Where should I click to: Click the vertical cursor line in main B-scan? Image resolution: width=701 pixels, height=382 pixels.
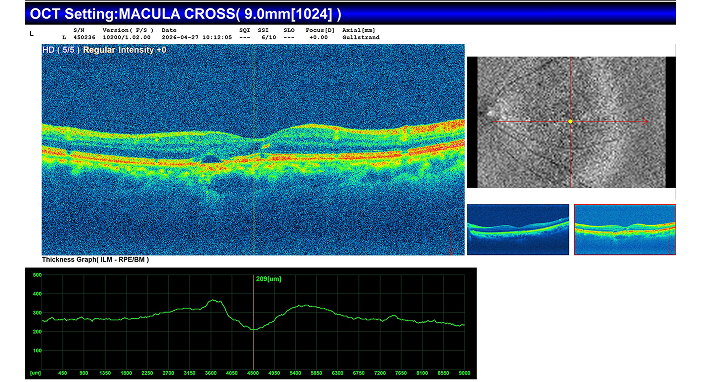coord(253,149)
